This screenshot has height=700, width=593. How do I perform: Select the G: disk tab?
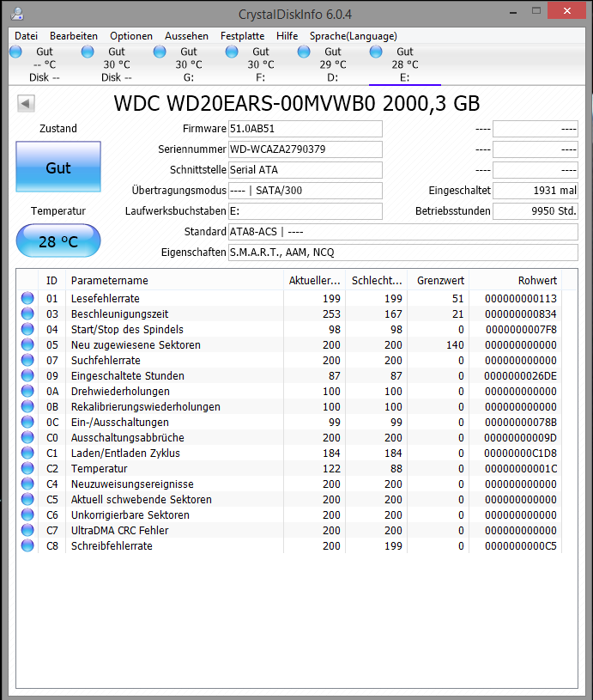tap(189, 64)
